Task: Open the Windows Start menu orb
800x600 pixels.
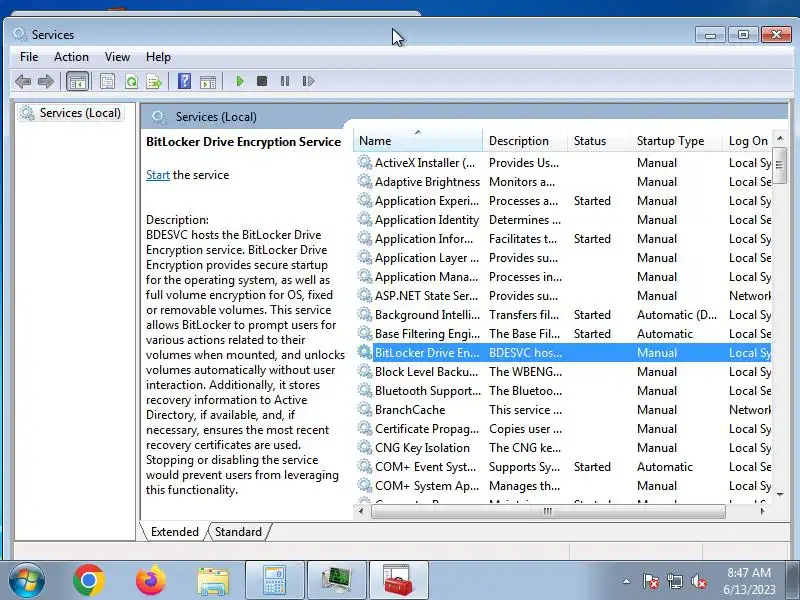Action: pos(26,581)
